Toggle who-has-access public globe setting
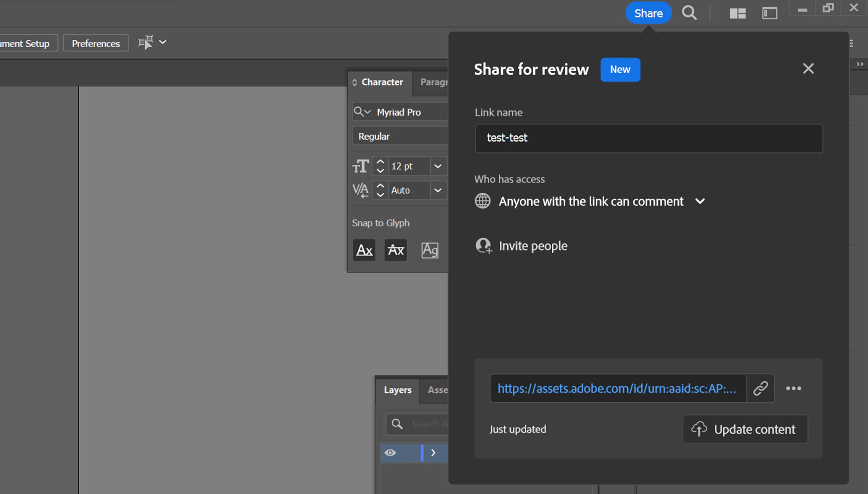The height and width of the screenshot is (494, 868). pos(482,201)
